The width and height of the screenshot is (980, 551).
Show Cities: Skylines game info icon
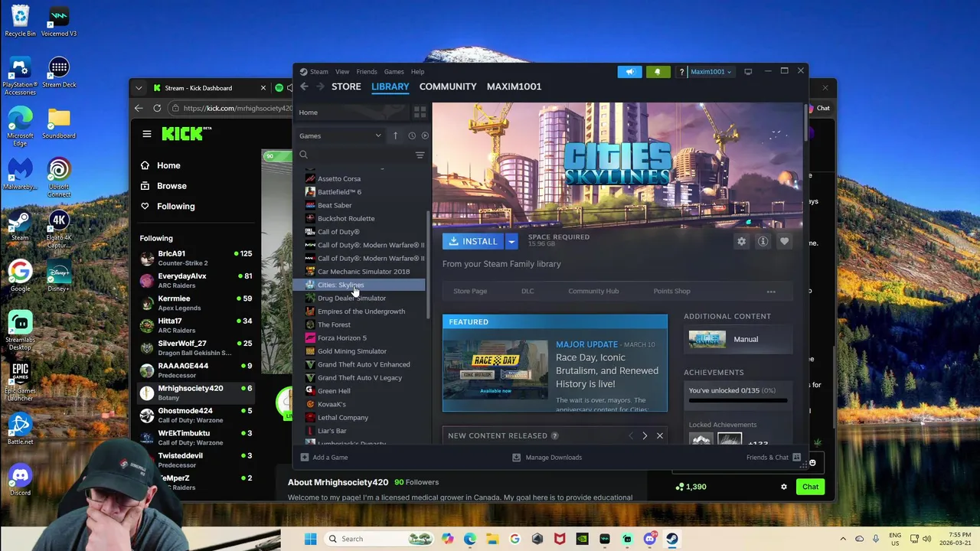click(763, 241)
